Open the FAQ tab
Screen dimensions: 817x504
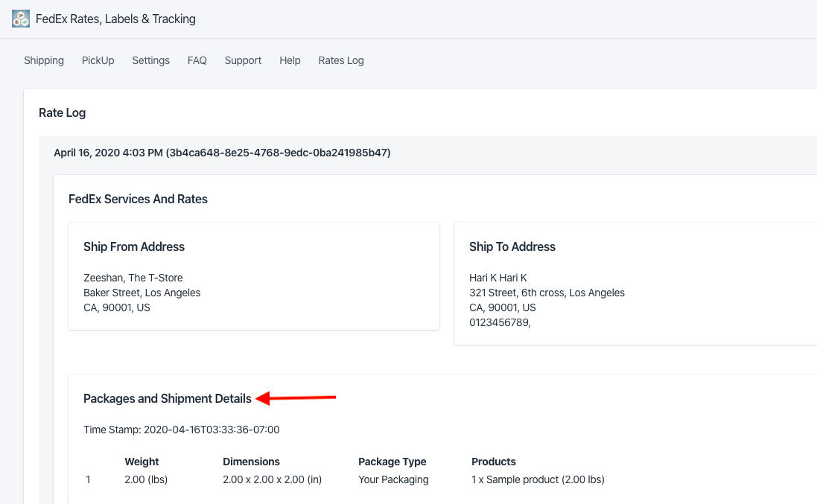(197, 60)
